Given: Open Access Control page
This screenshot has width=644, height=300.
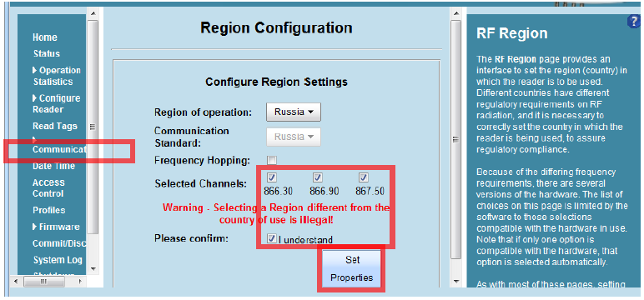Looking at the screenshot, I should coord(48,188).
